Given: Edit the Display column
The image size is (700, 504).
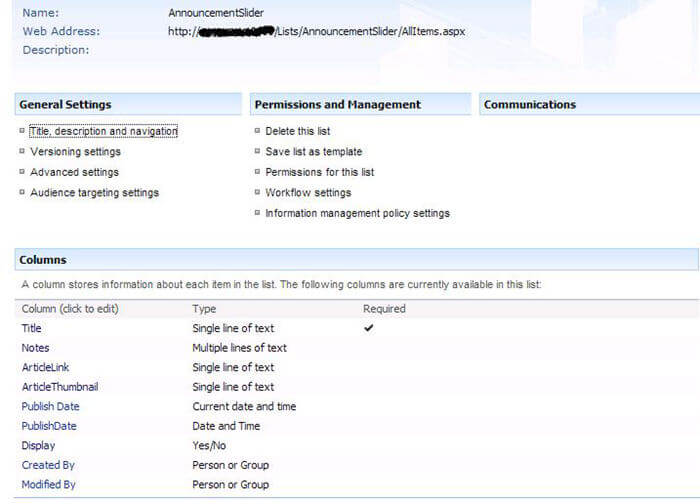Looking at the screenshot, I should (38, 446).
